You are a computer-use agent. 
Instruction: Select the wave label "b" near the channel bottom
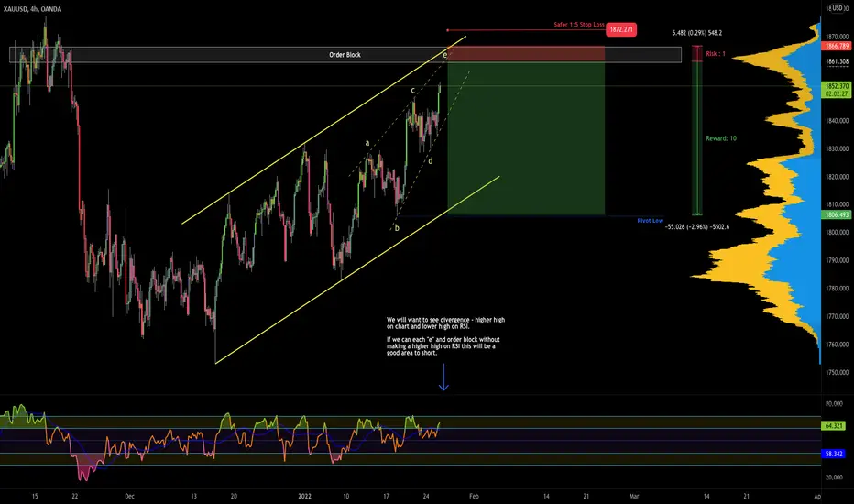397,228
